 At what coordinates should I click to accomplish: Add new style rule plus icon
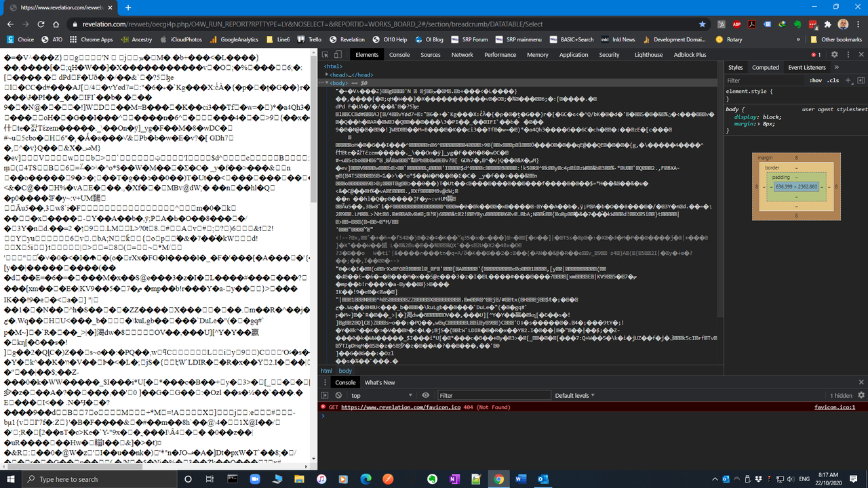(848, 80)
